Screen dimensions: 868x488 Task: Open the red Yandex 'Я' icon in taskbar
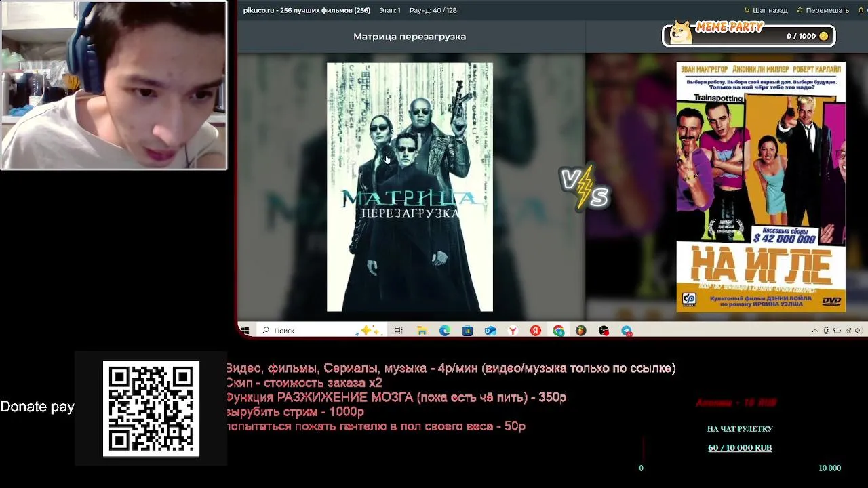pyautogui.click(x=536, y=331)
